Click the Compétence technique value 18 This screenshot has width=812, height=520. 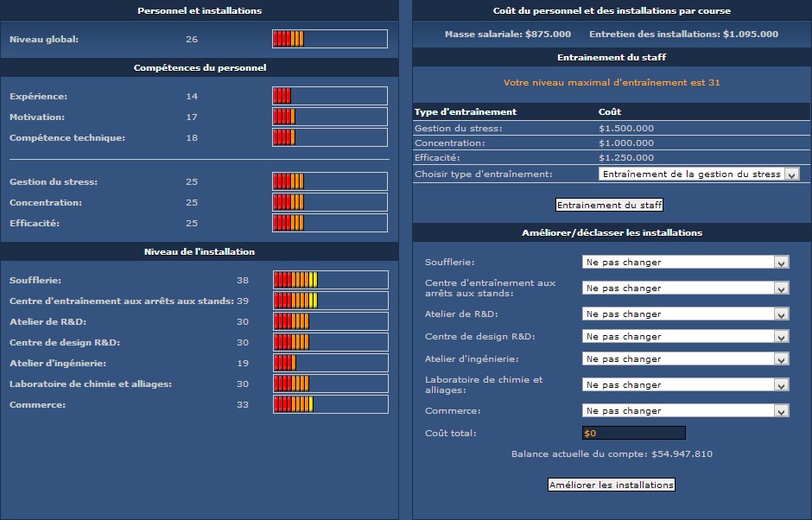click(192, 137)
